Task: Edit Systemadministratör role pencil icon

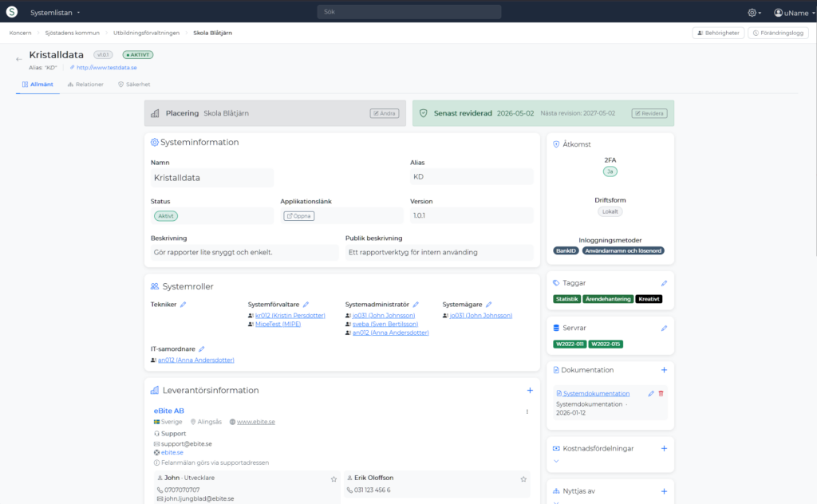Action: click(416, 305)
